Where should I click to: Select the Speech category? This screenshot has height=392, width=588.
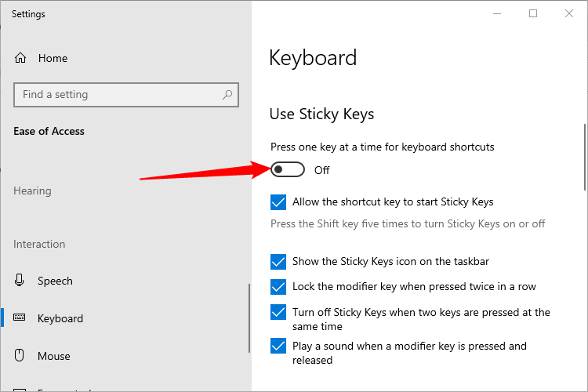[x=55, y=281]
